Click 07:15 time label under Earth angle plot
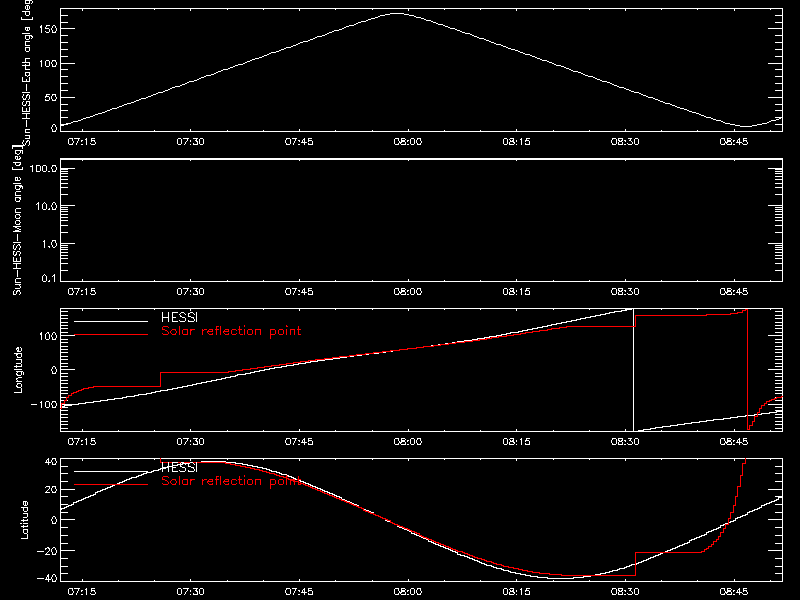This screenshot has height=600, width=800. coord(82,142)
